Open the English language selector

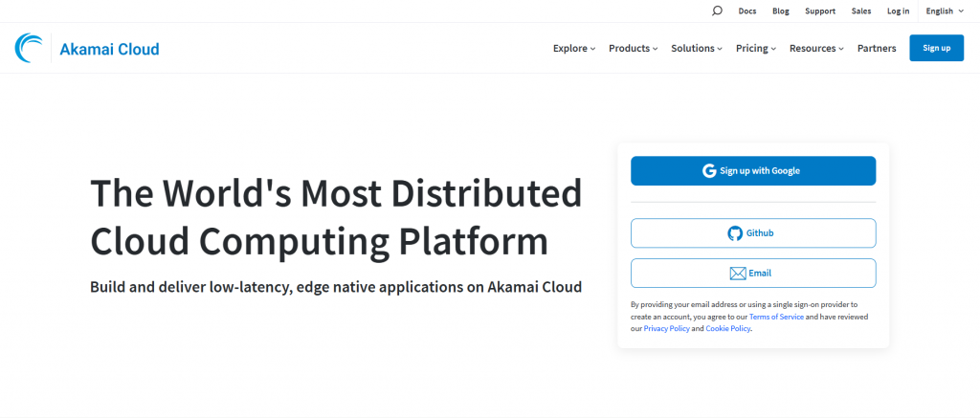click(945, 11)
